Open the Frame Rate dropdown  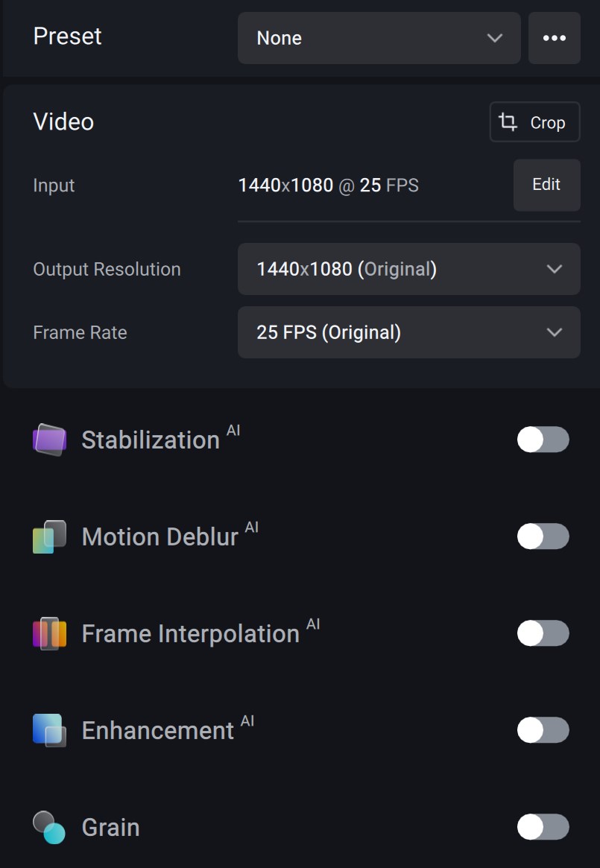[x=408, y=332]
